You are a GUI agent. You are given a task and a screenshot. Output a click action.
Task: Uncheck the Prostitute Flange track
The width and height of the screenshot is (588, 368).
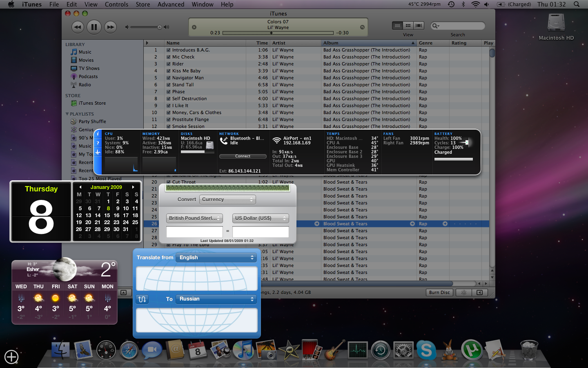coord(168,120)
